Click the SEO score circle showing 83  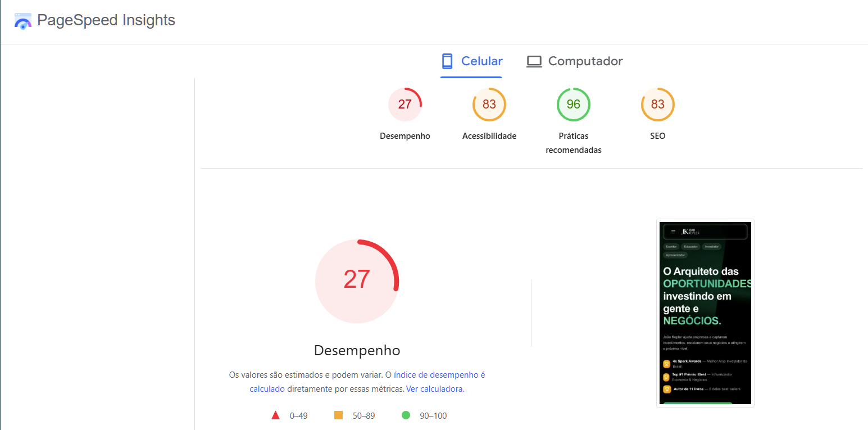[657, 105]
